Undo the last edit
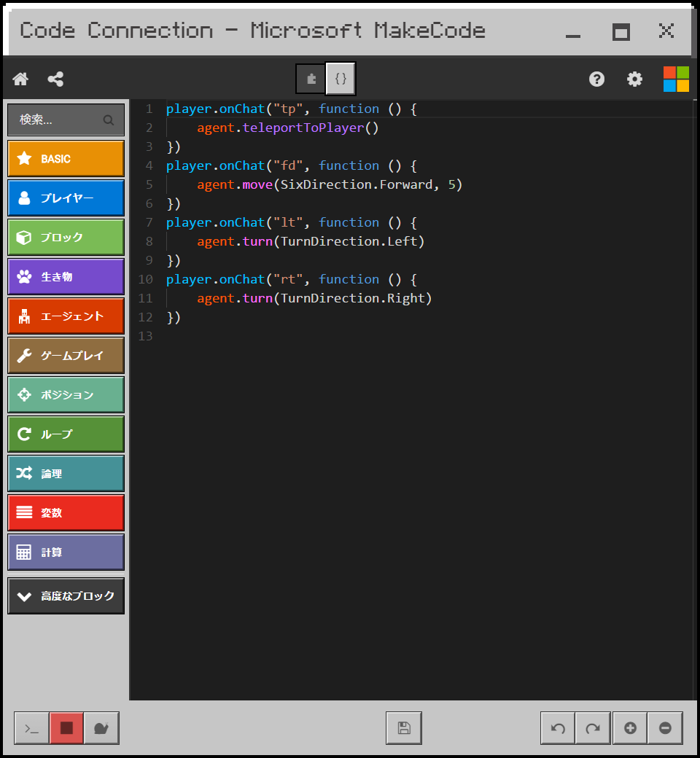The image size is (700, 758). [557, 727]
